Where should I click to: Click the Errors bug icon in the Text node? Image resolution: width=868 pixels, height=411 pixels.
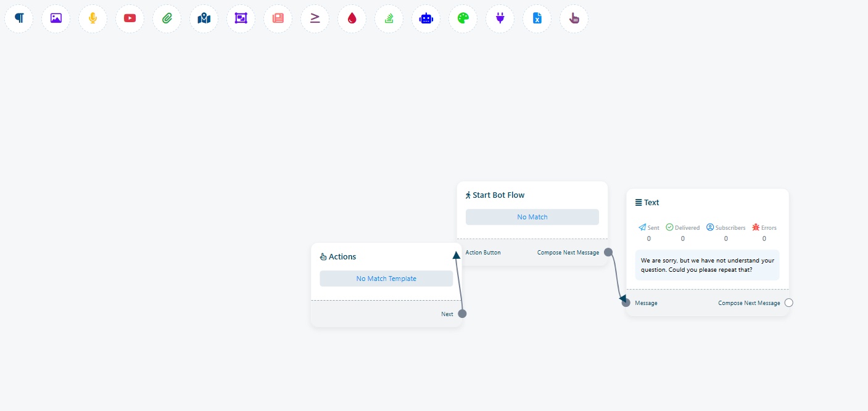tap(756, 227)
